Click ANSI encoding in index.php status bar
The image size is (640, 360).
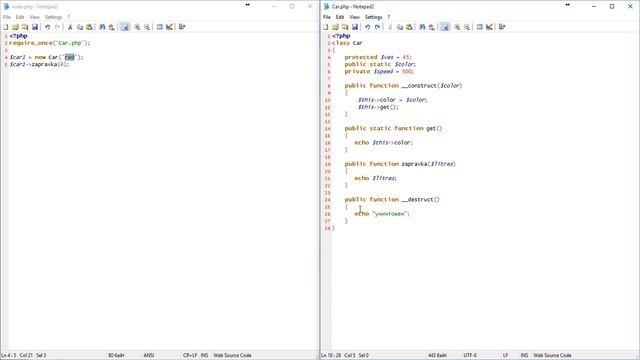point(149,356)
